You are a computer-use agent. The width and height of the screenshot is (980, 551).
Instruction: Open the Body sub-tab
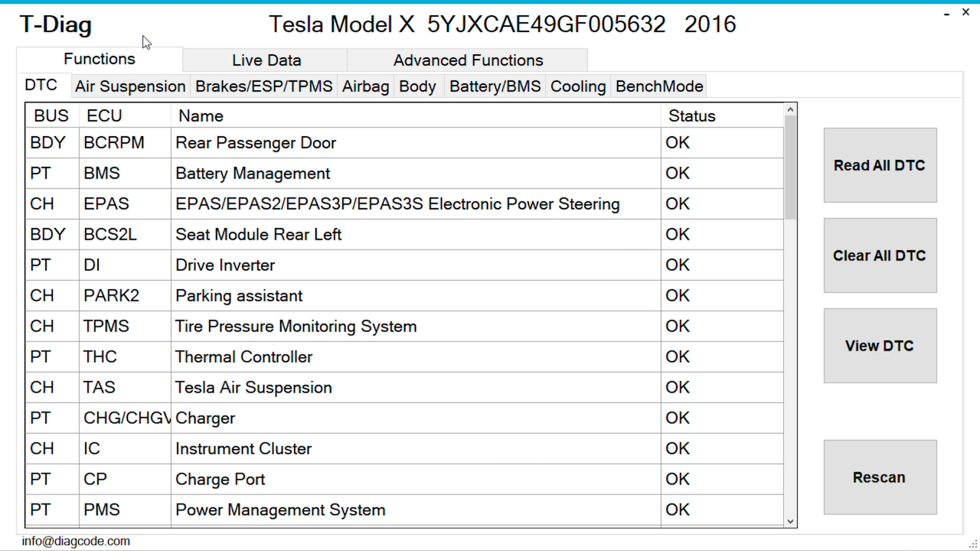417,86
